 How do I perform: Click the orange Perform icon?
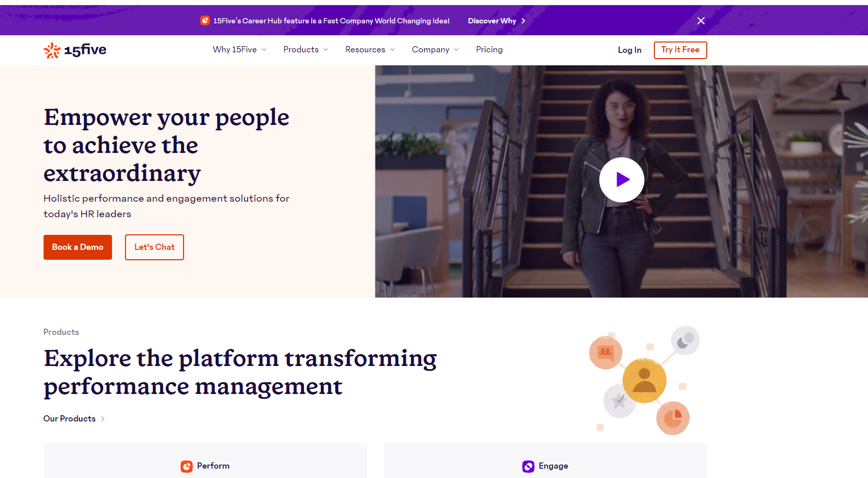pos(187,466)
